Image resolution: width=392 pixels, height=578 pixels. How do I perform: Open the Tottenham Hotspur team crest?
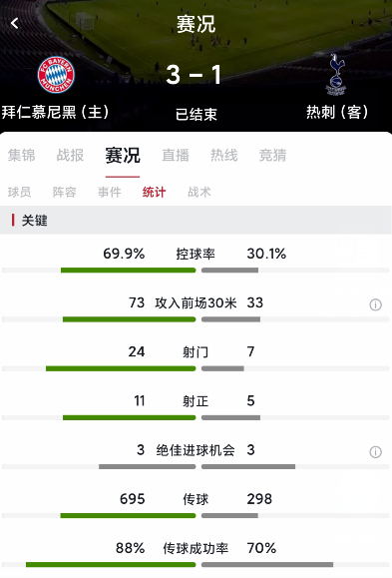[336, 75]
